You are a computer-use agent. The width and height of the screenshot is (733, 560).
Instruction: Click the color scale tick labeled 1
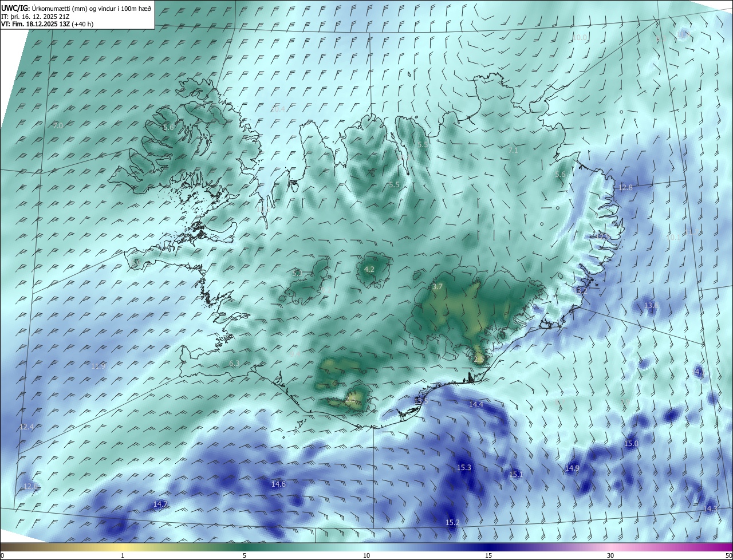point(123,555)
